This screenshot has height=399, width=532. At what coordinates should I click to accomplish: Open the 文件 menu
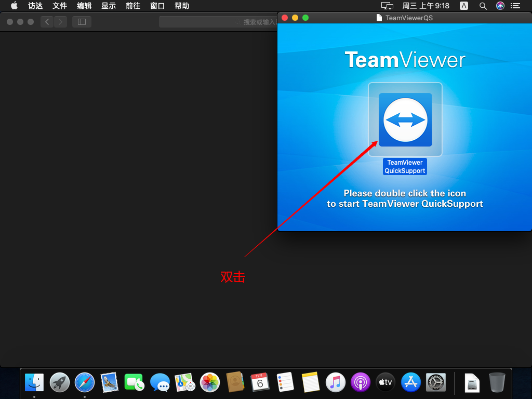tap(60, 6)
